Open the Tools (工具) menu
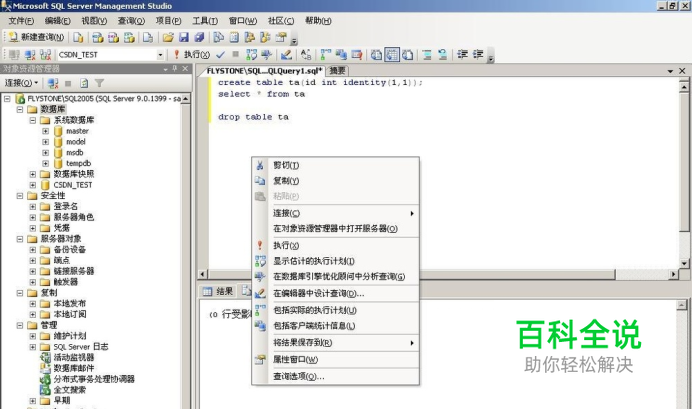The width and height of the screenshot is (692, 409). (205, 21)
